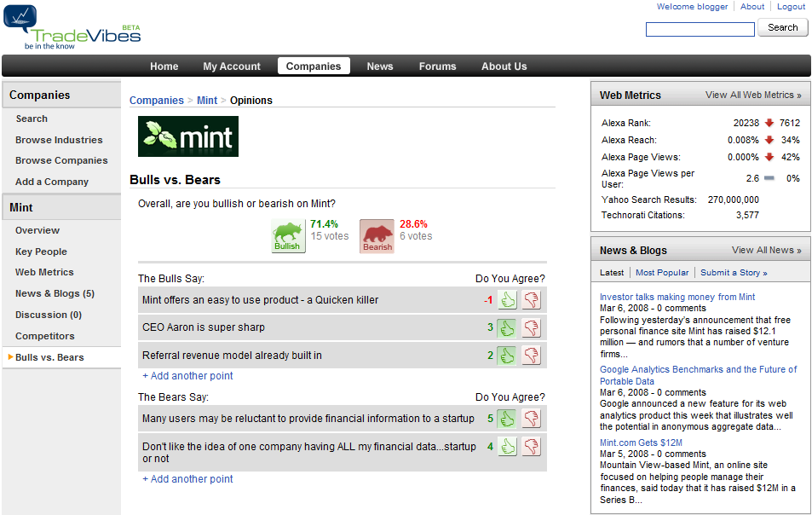Thumbs down 'Don't like the idea' point
This screenshot has width=812, height=515.
532,447
